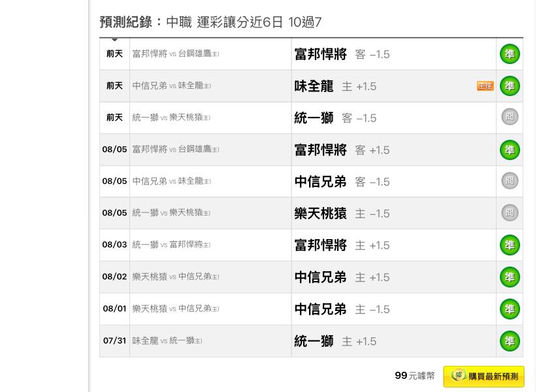This screenshot has height=392, width=541.
Task: Click the 07/31 date cell
Action: pos(114,340)
